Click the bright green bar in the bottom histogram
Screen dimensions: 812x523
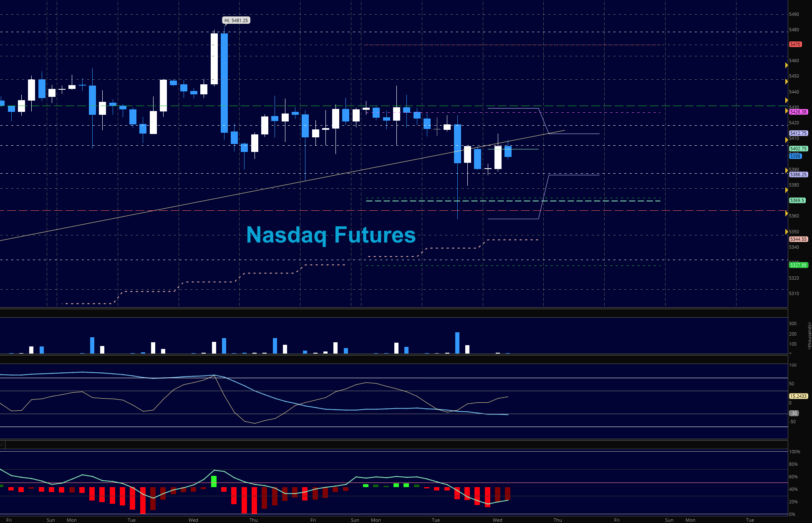pyautogui.click(x=214, y=481)
